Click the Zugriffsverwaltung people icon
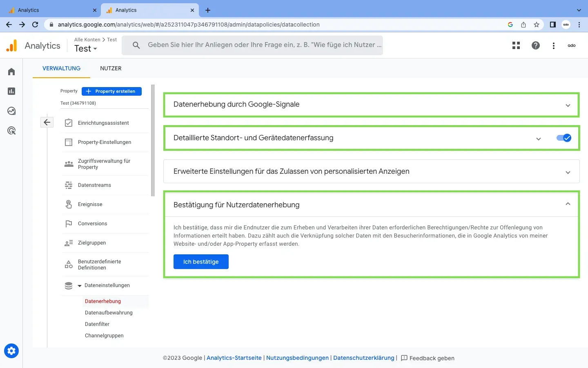The width and height of the screenshot is (588, 368). [x=69, y=164]
